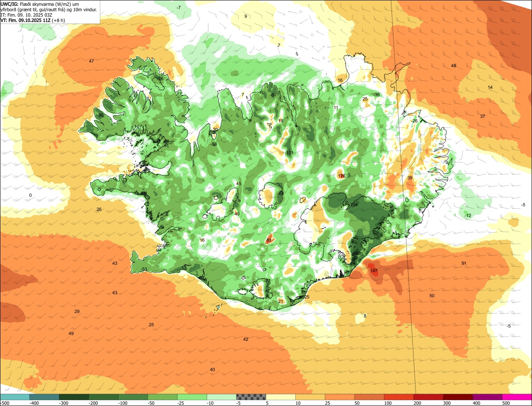Click the map value '21' on the south coast
Screen dimensions: 532x406
tap(281, 301)
